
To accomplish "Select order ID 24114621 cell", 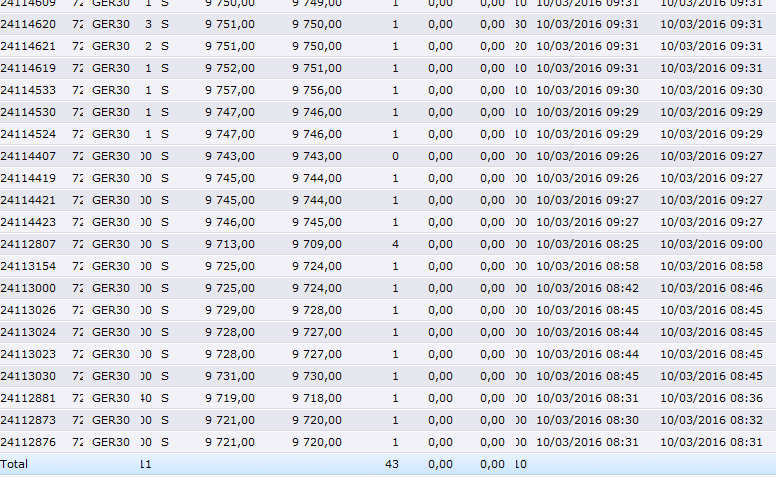I will (28, 47).
